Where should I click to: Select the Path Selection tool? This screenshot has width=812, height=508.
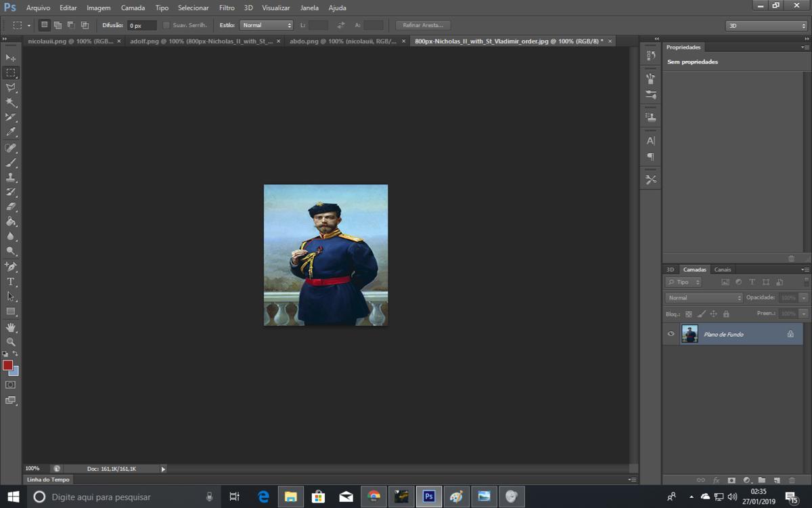point(11,297)
